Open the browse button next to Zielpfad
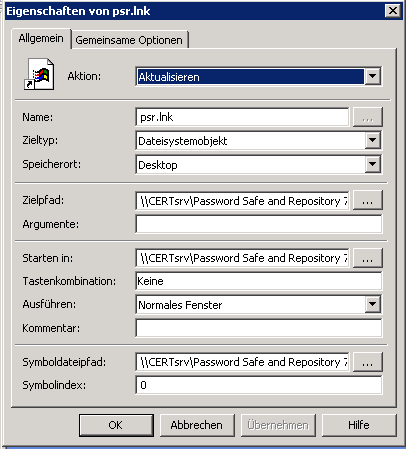Screen dimensions: 406x449 coord(367,200)
